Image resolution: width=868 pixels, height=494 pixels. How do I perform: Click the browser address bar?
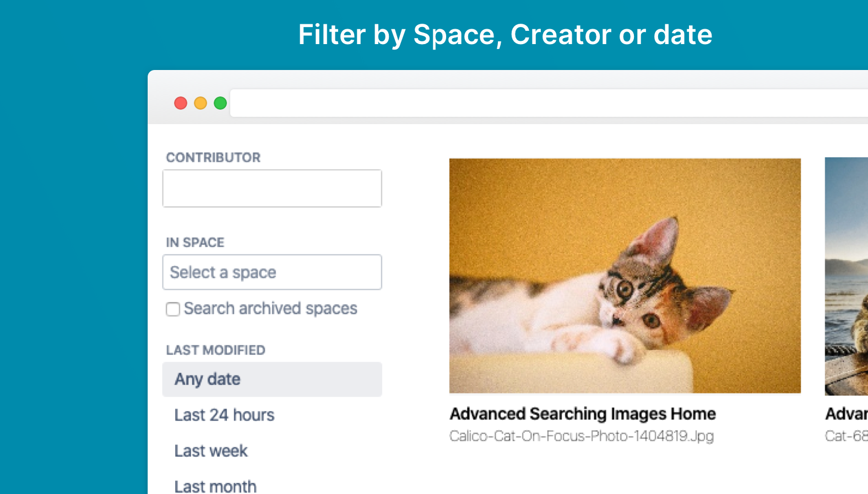[x=548, y=103]
